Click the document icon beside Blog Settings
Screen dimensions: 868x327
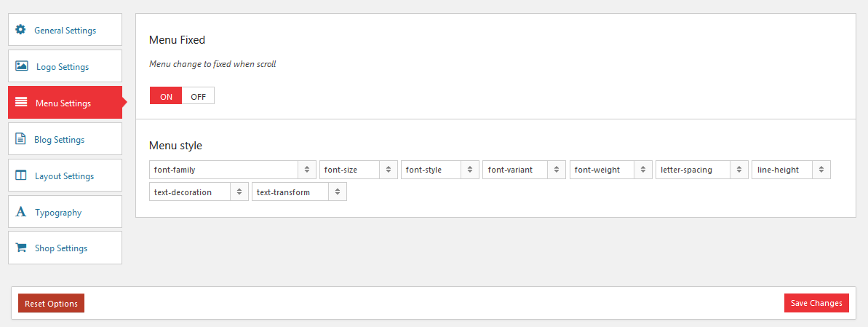[x=20, y=138]
